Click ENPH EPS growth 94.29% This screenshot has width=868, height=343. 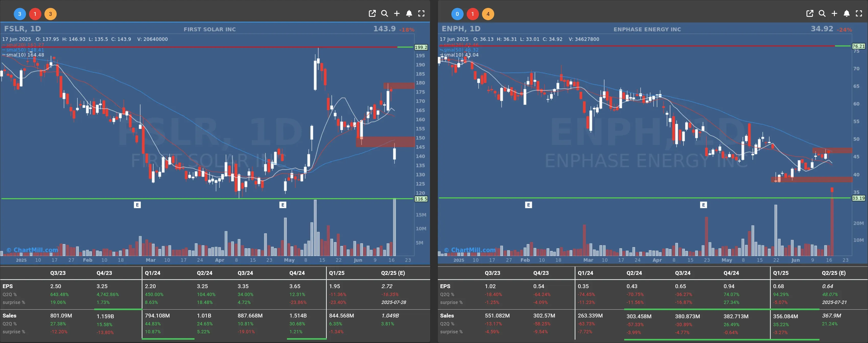pos(781,295)
